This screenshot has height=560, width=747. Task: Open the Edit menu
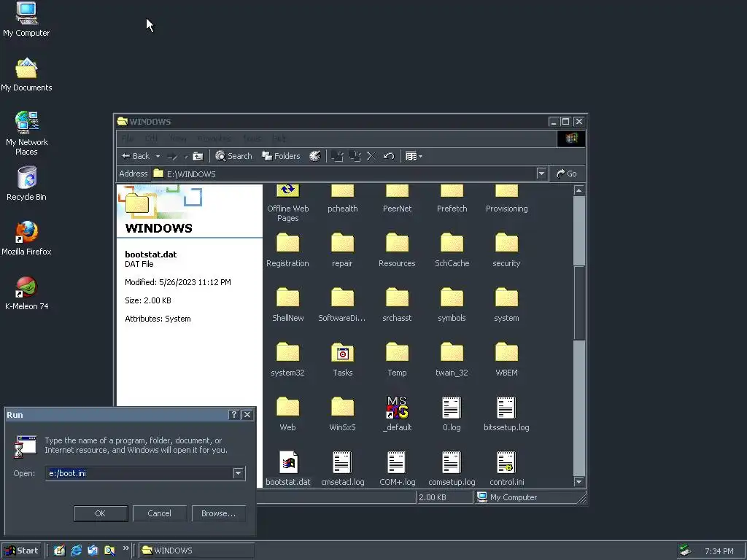[151, 139]
